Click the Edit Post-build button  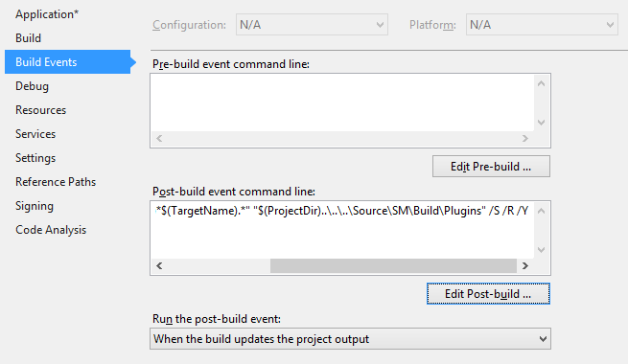point(488,294)
